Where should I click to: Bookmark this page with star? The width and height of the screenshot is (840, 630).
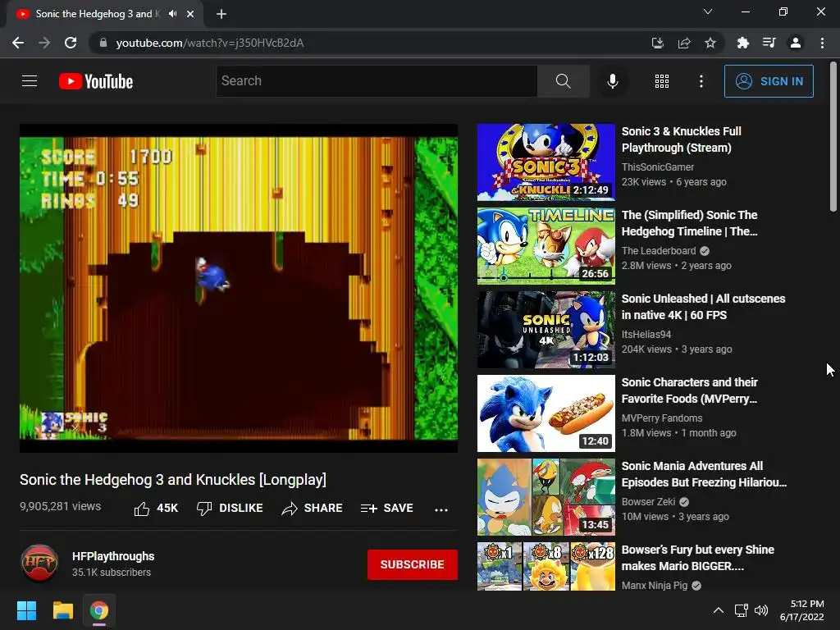pyautogui.click(x=710, y=43)
